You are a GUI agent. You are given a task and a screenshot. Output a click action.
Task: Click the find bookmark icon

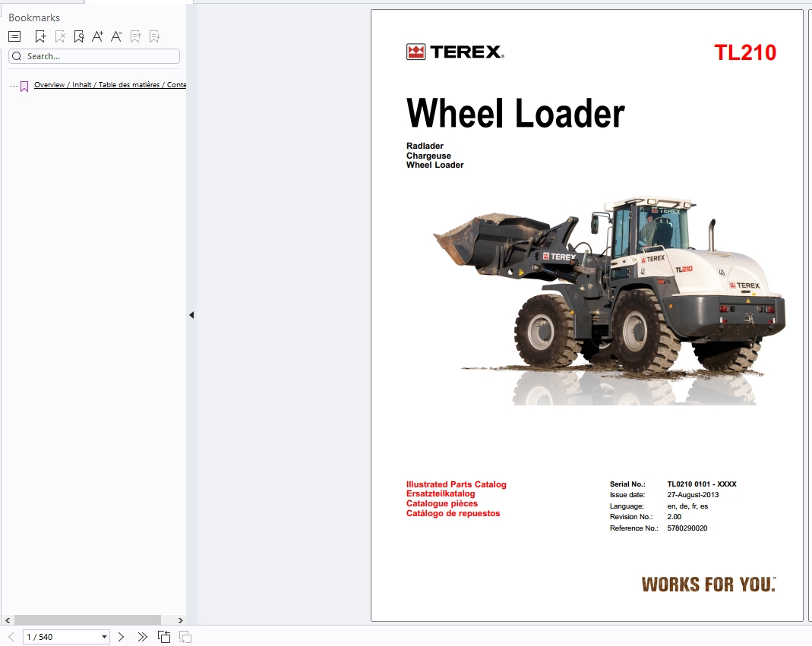click(x=78, y=36)
